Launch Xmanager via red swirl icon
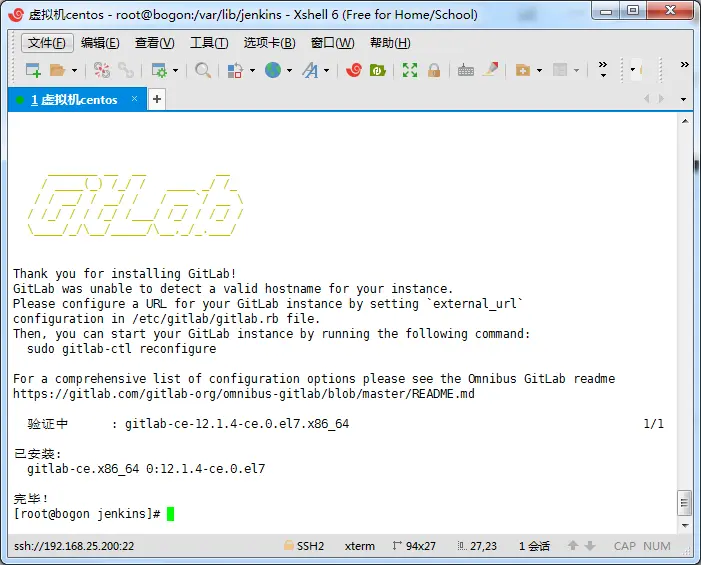Image resolution: width=701 pixels, height=565 pixels. [x=354, y=70]
